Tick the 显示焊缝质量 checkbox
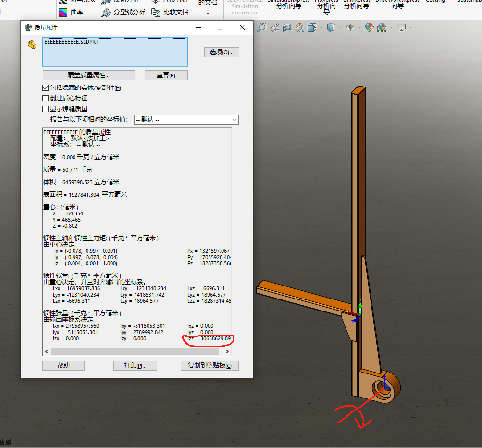This screenshot has height=448, width=482. point(46,109)
